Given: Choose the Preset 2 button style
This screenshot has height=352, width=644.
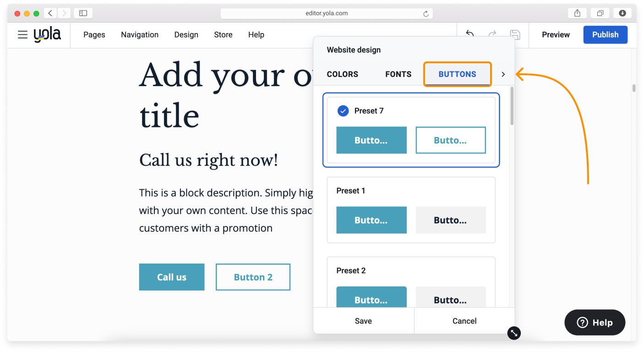Looking at the screenshot, I should coord(411,284).
